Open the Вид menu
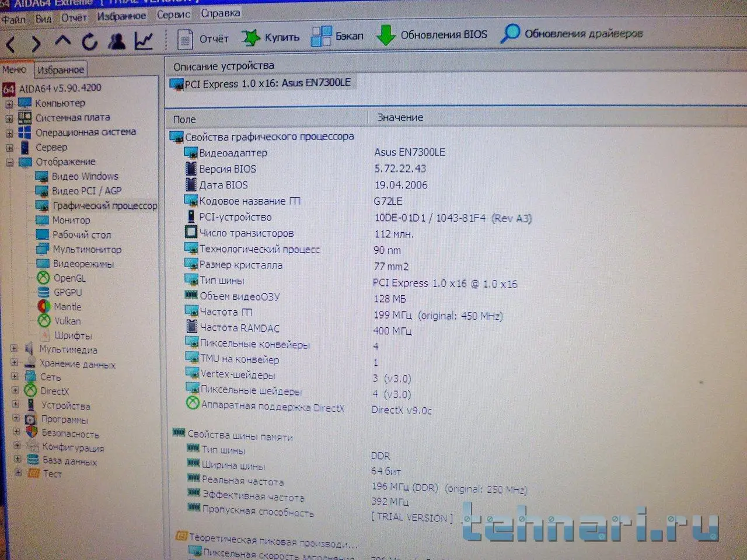Image resolution: width=747 pixels, height=560 pixels. (44, 19)
